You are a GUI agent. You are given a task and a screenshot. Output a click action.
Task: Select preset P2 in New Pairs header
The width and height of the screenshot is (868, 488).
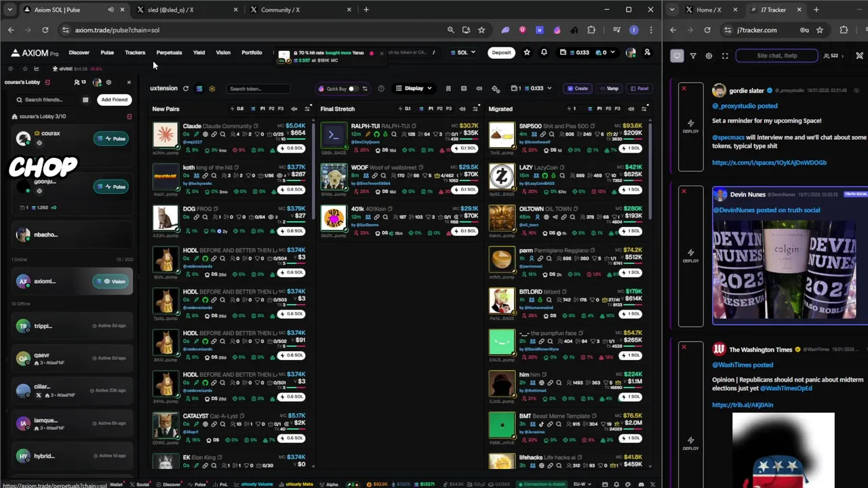[x=271, y=108]
